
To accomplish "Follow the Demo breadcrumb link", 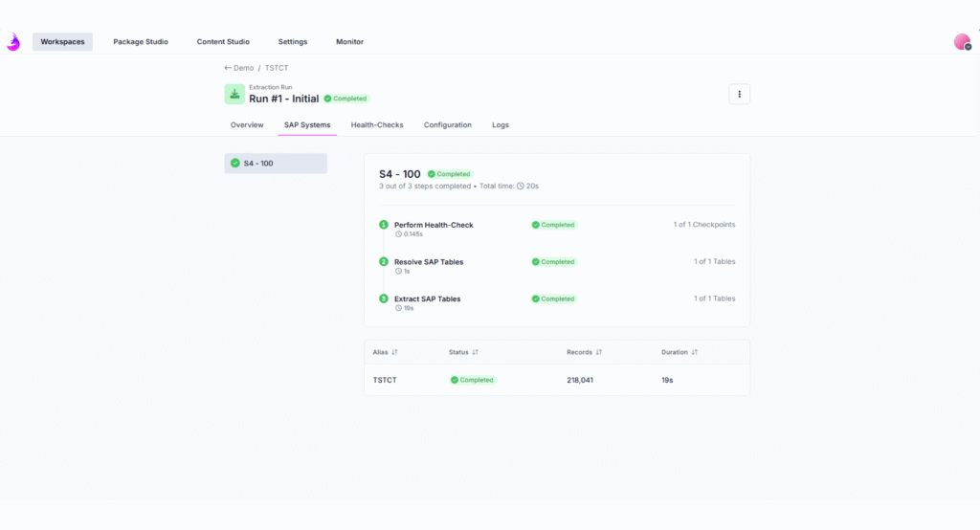I will pyautogui.click(x=244, y=68).
